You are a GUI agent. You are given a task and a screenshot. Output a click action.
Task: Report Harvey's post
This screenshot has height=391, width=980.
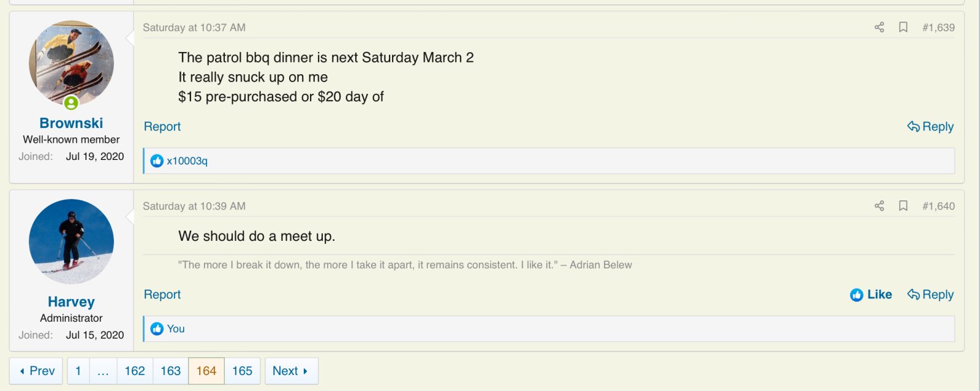point(162,295)
